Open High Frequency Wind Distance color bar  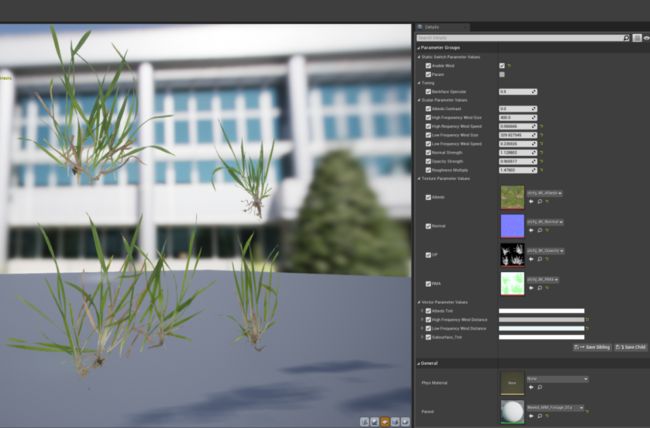tap(541, 320)
